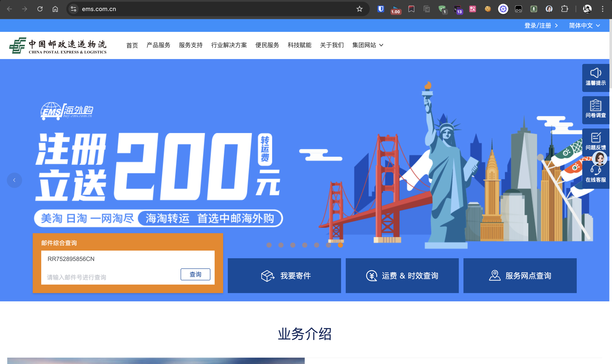612x364 pixels.
Task: Open the 便民服务 nav item
Action: (267, 45)
